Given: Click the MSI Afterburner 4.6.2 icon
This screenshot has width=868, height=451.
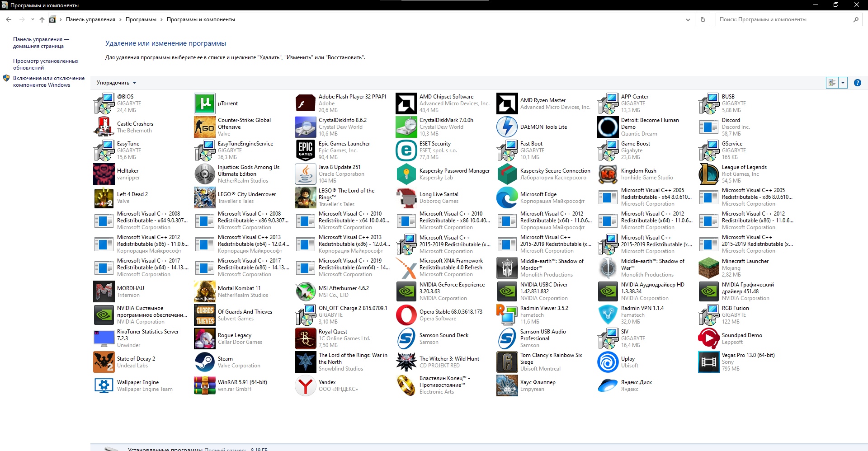Looking at the screenshot, I should point(306,291).
